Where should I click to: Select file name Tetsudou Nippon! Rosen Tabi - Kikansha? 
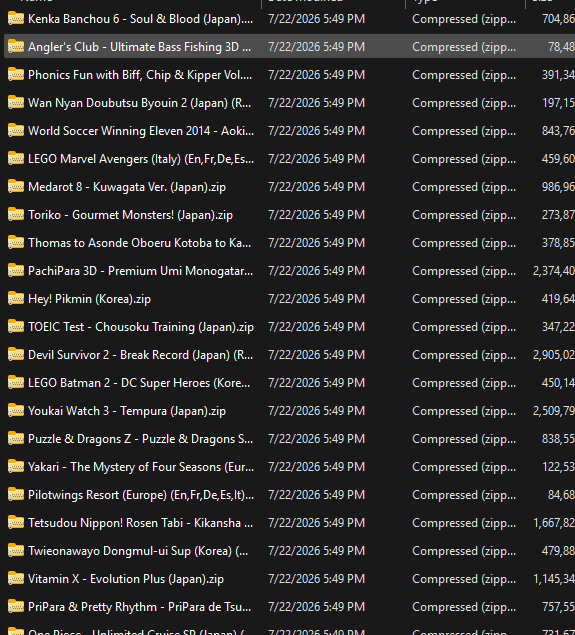141,522
